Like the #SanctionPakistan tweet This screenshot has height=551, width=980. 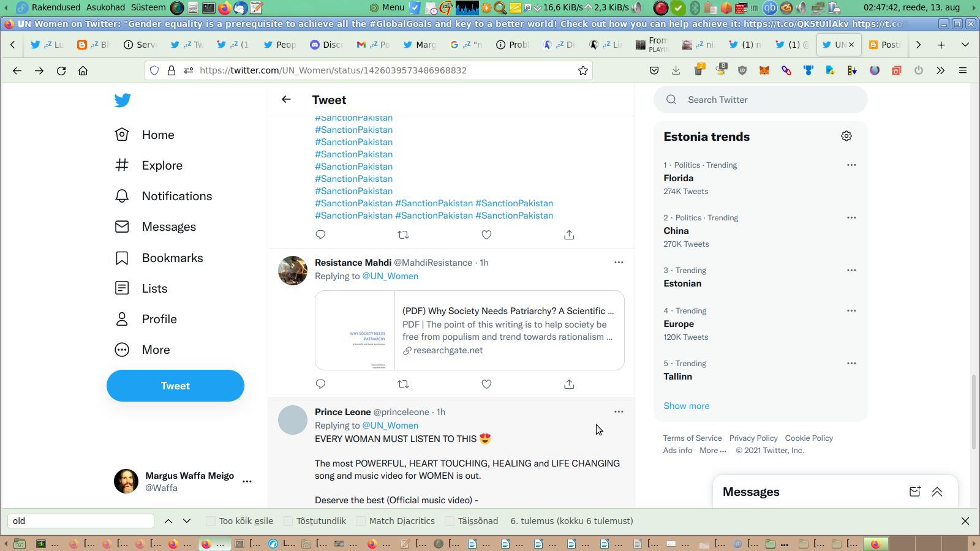486,234
